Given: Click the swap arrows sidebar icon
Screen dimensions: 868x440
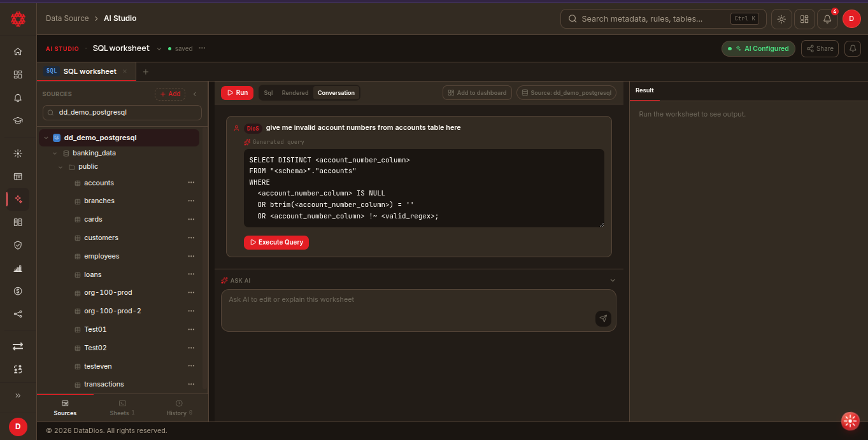Looking at the screenshot, I should click(18, 346).
